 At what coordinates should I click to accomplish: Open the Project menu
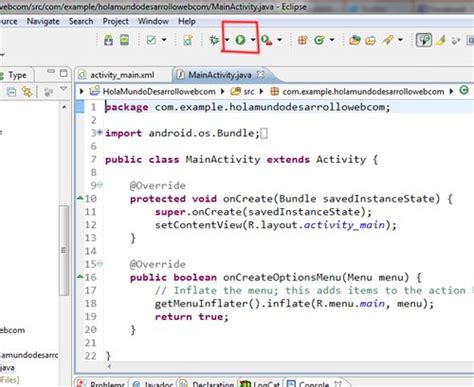(x=115, y=21)
